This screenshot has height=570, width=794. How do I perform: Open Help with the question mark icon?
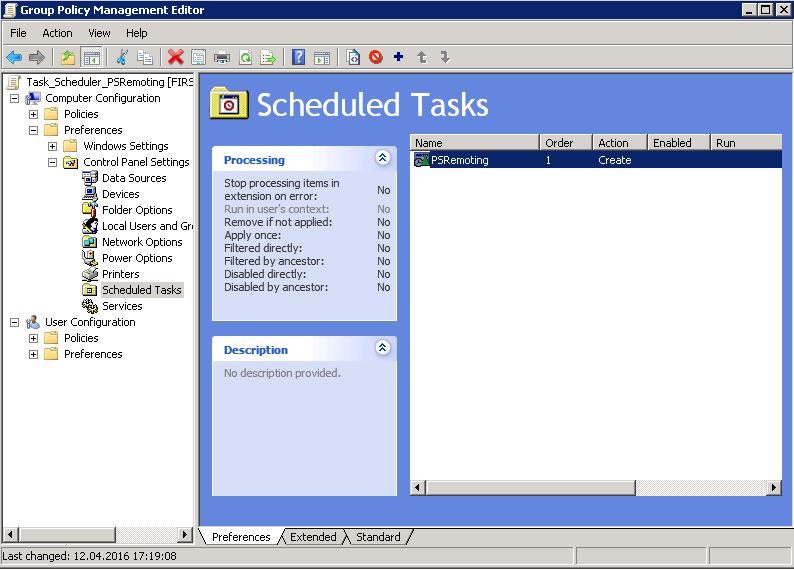[x=299, y=57]
